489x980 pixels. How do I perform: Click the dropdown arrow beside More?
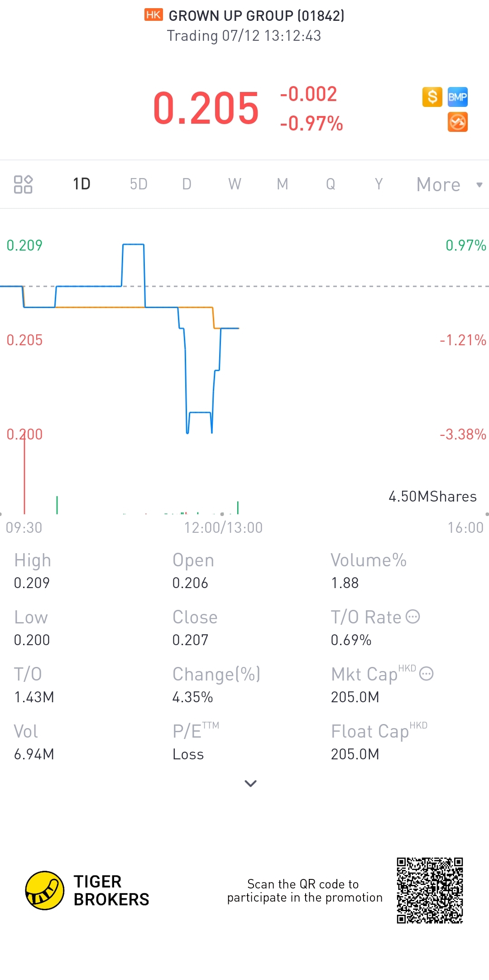pyautogui.click(x=479, y=184)
